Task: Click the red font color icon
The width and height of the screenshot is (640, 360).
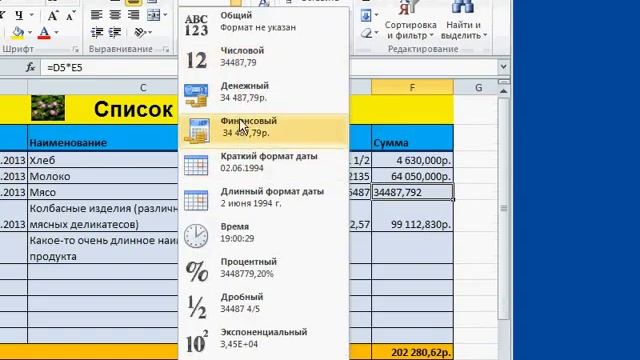Action: pos(44,33)
